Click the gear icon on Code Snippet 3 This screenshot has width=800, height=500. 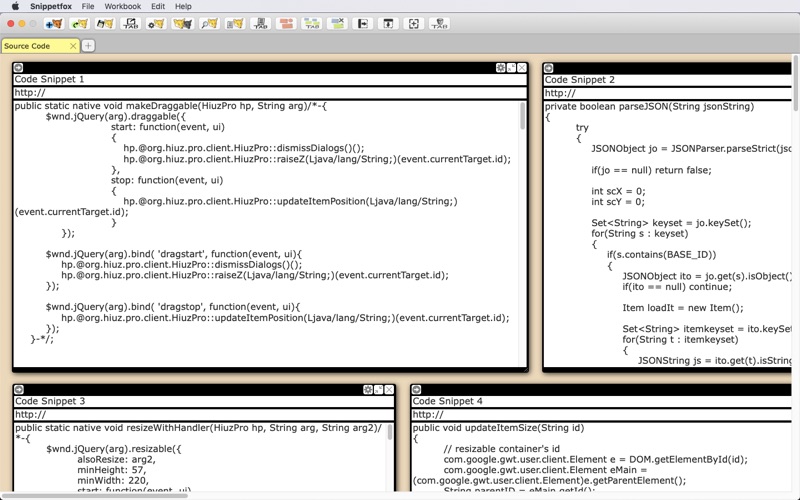368,389
